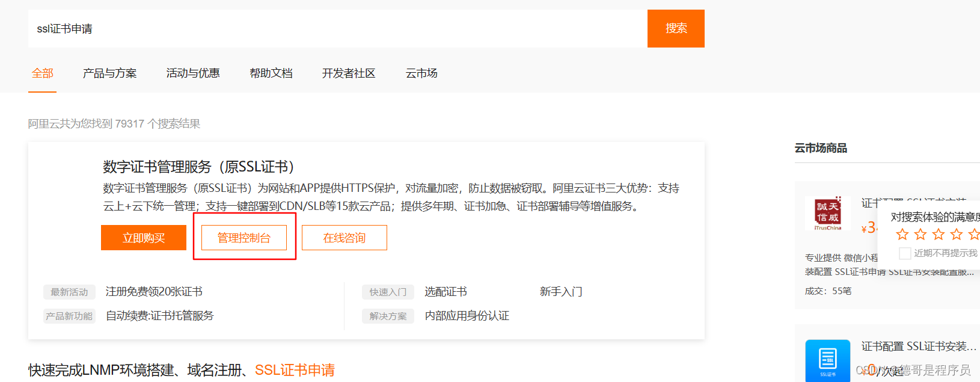Click the iTrusChina product logo thumbnail

coord(827,214)
